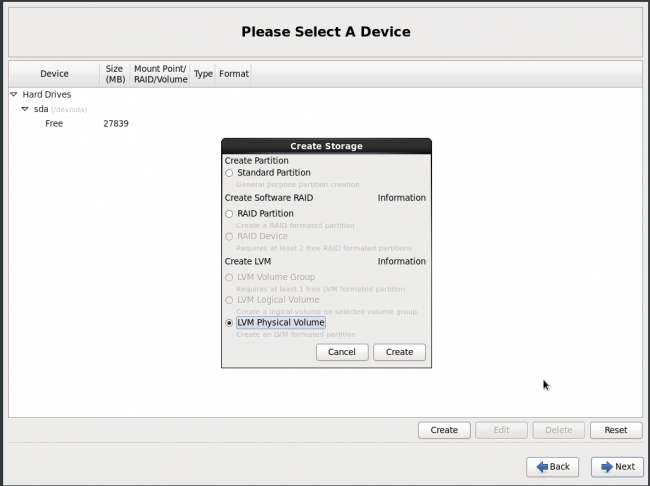Click the Mount Point/RAID/Volume column header
The image size is (650, 486).
160,74
